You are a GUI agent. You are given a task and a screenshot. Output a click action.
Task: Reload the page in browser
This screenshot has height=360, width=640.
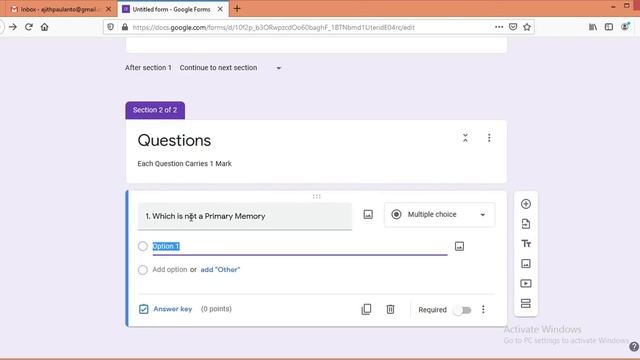[29, 27]
